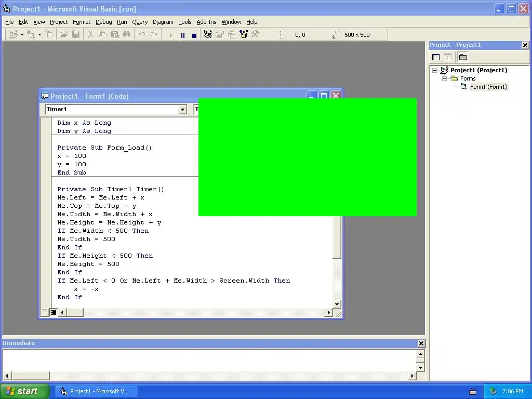
Task: Click the Find binoculars icon
Action: tap(127, 35)
